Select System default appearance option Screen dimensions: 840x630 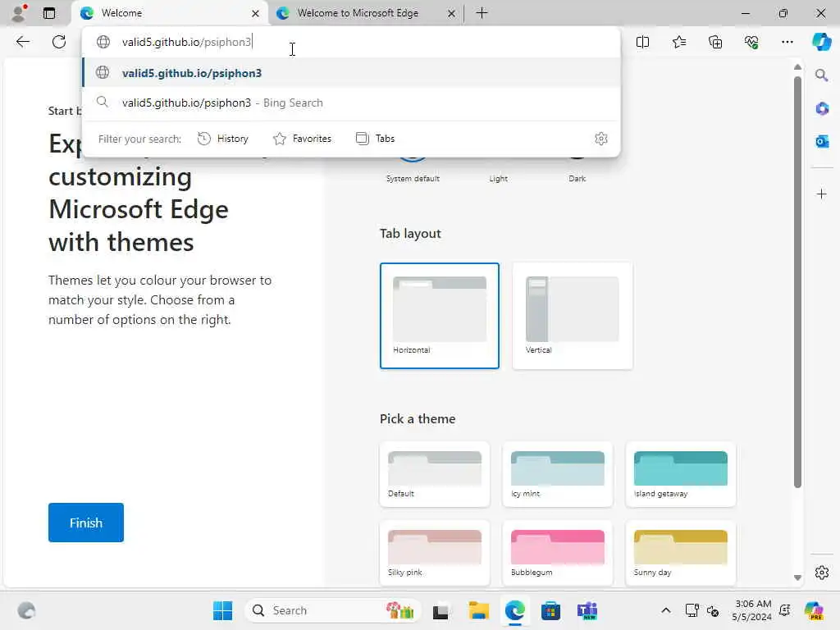pyautogui.click(x=413, y=178)
